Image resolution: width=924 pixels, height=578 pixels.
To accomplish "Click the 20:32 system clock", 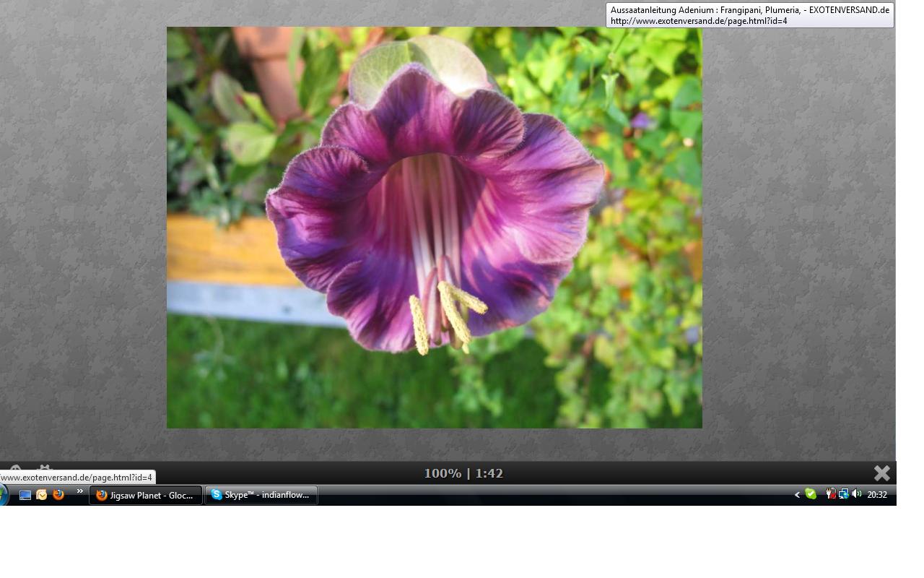I will (877, 495).
